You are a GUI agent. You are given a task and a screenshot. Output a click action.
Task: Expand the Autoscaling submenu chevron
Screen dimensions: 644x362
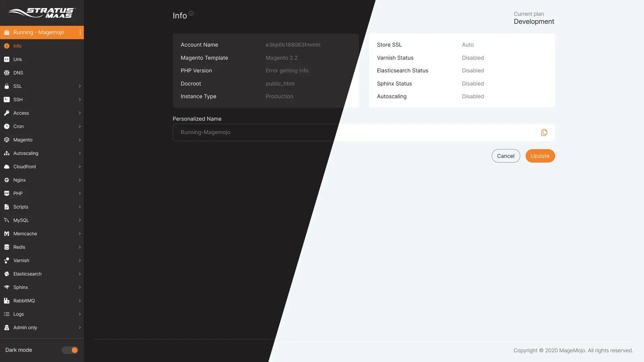point(80,153)
